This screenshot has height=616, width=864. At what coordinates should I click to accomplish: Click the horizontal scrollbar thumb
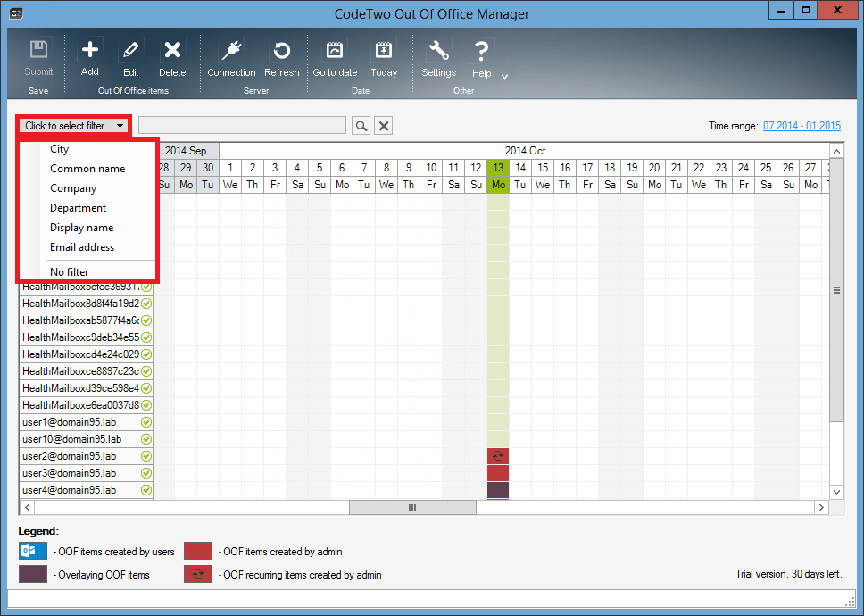pos(412,507)
